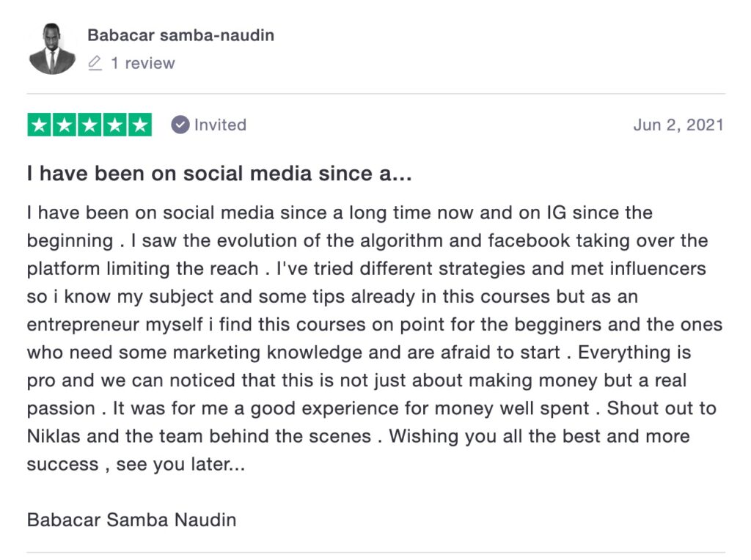Click the reviewer's profile photo
The image size is (751, 560).
point(52,49)
